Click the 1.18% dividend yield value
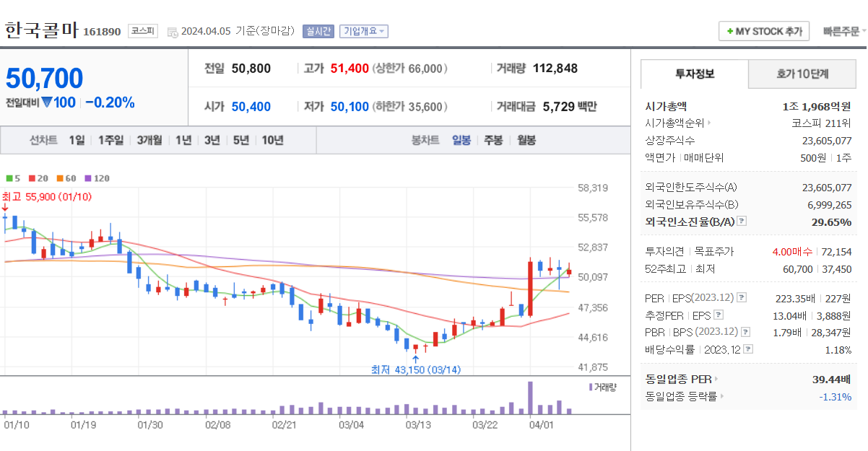The height and width of the screenshot is (451, 868). click(x=838, y=349)
